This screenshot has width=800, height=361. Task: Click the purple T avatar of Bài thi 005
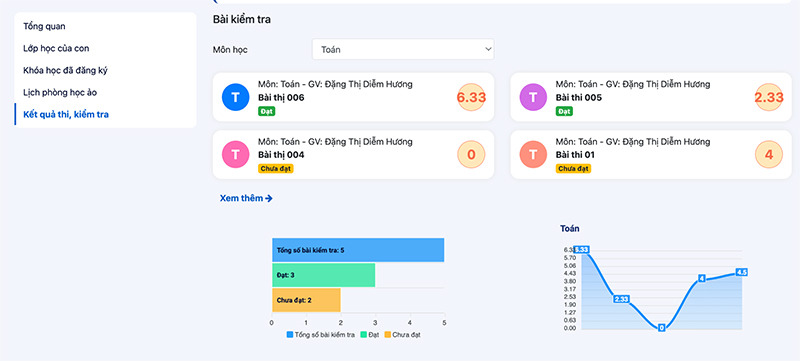tap(533, 97)
